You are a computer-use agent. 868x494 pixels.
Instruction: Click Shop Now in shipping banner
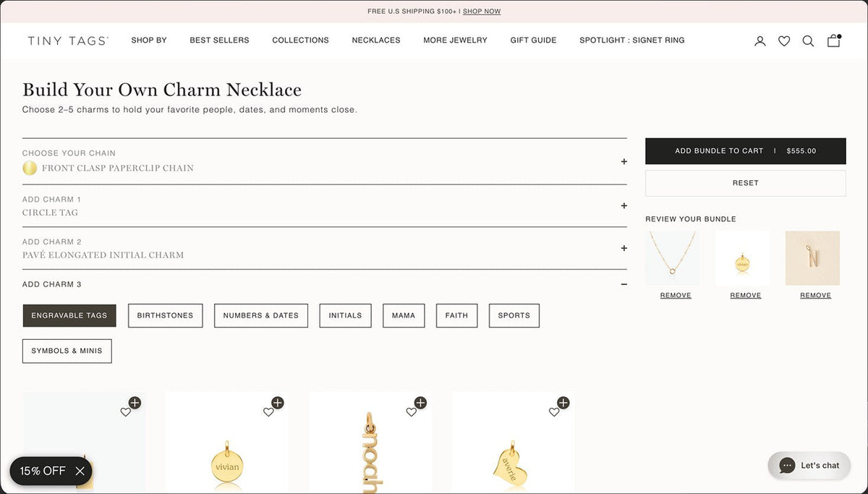(482, 12)
